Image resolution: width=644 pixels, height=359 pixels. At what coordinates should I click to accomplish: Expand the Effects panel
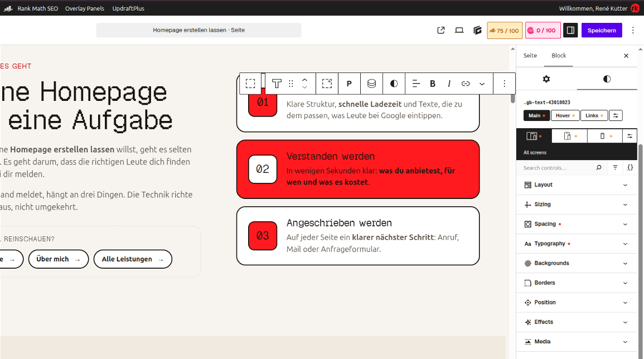pos(577,322)
